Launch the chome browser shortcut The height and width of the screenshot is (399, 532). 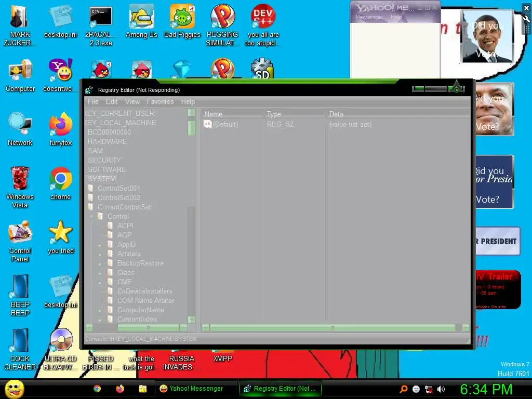(60, 184)
